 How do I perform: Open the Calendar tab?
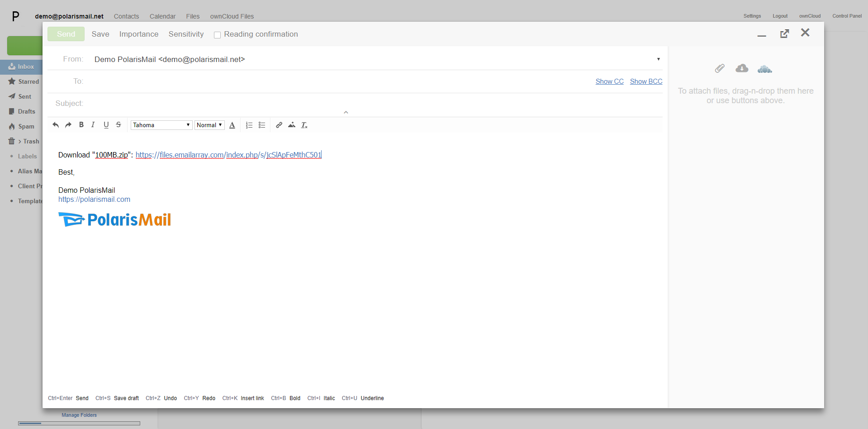pos(162,16)
